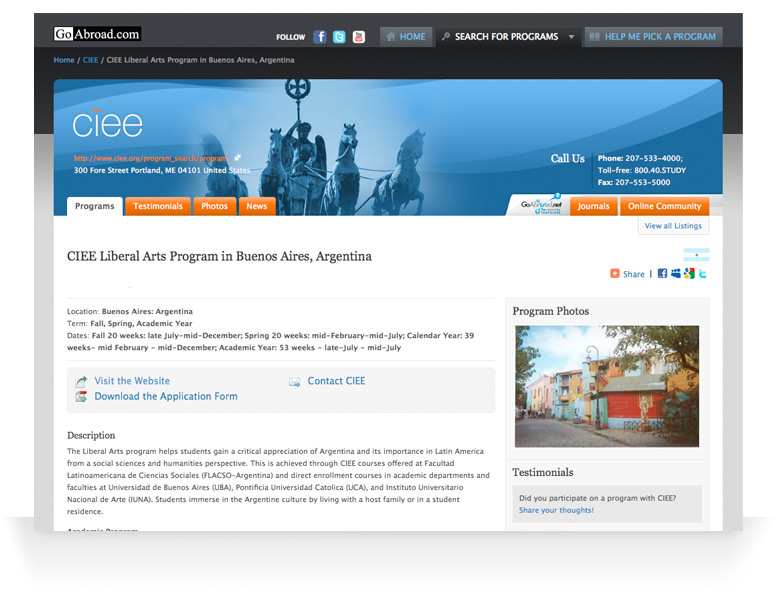Follow the CIEE breadcrumb link
This screenshot has width=776, height=600.
coord(90,60)
